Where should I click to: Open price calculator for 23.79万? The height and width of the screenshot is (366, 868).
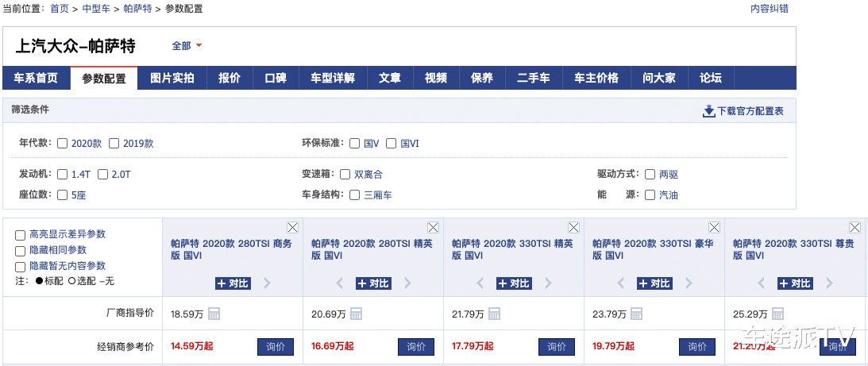[x=637, y=314]
